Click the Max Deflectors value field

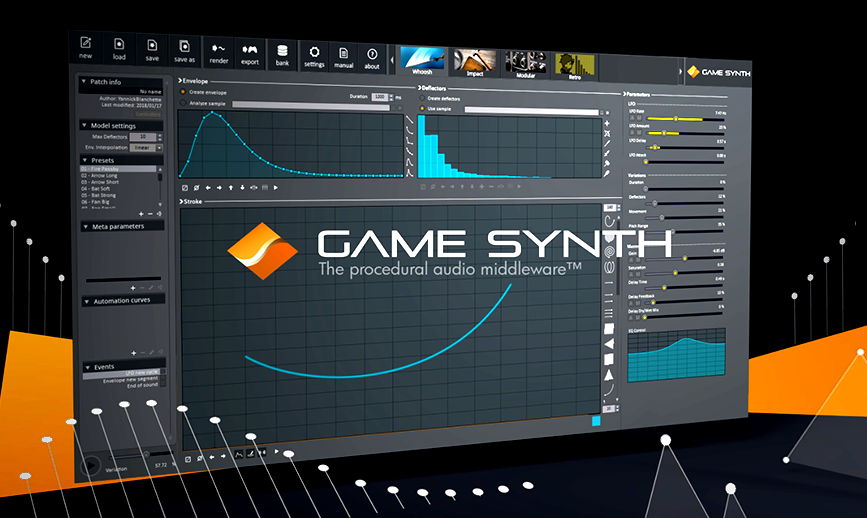pyautogui.click(x=143, y=137)
